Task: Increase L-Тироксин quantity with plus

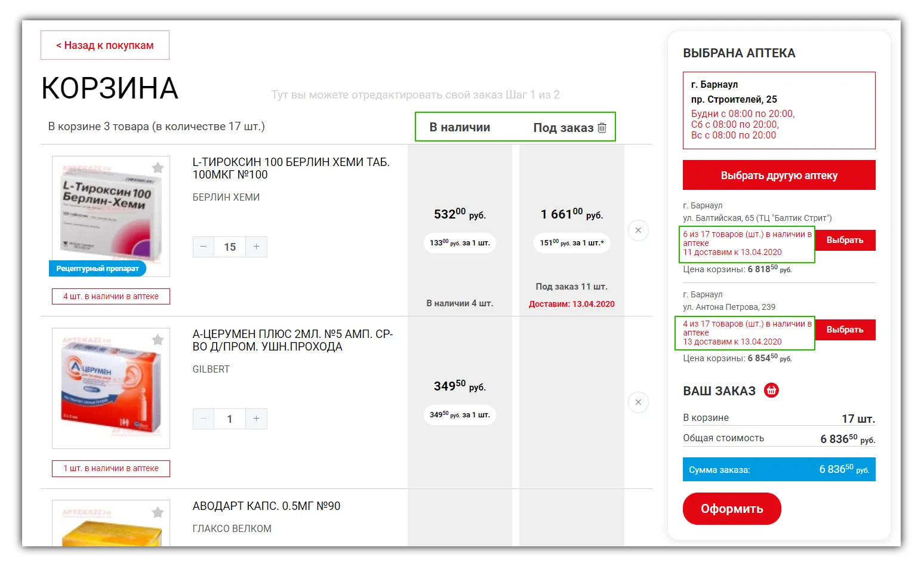Action: 256,247
